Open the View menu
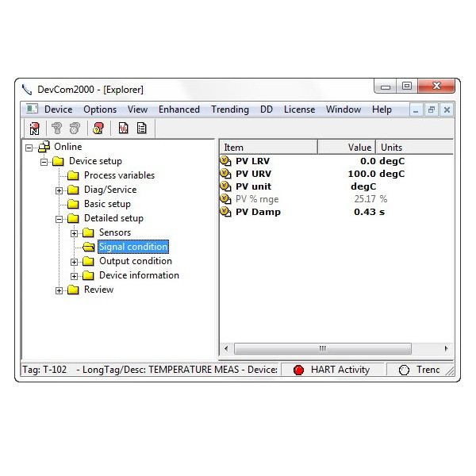Screen dimensions: 476x476 point(137,109)
